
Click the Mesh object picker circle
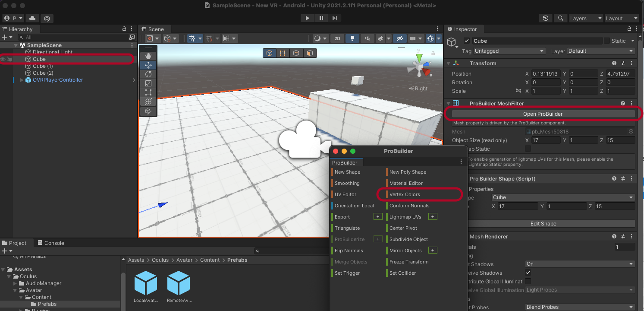pyautogui.click(x=631, y=131)
